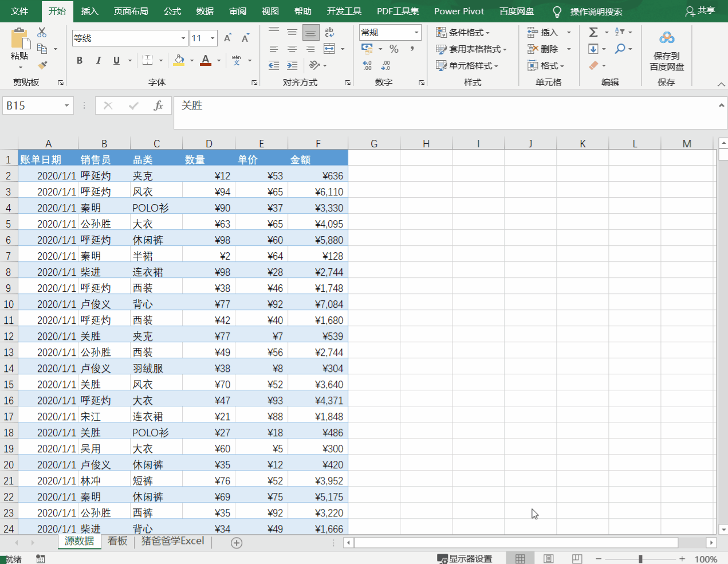
Task: Open the 插入 cells insert dropdown arrow
Action: [569, 33]
